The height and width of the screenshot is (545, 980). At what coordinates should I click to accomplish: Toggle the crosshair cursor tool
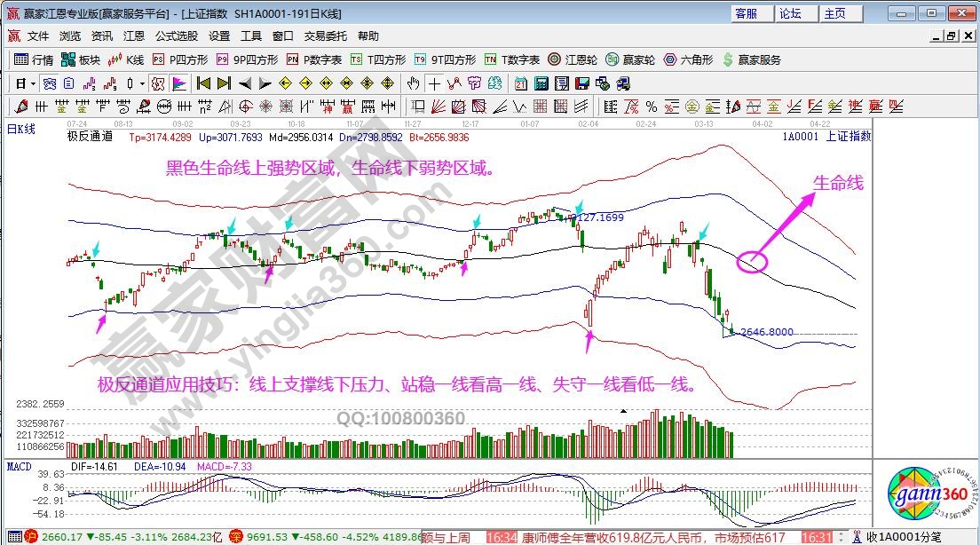434,83
